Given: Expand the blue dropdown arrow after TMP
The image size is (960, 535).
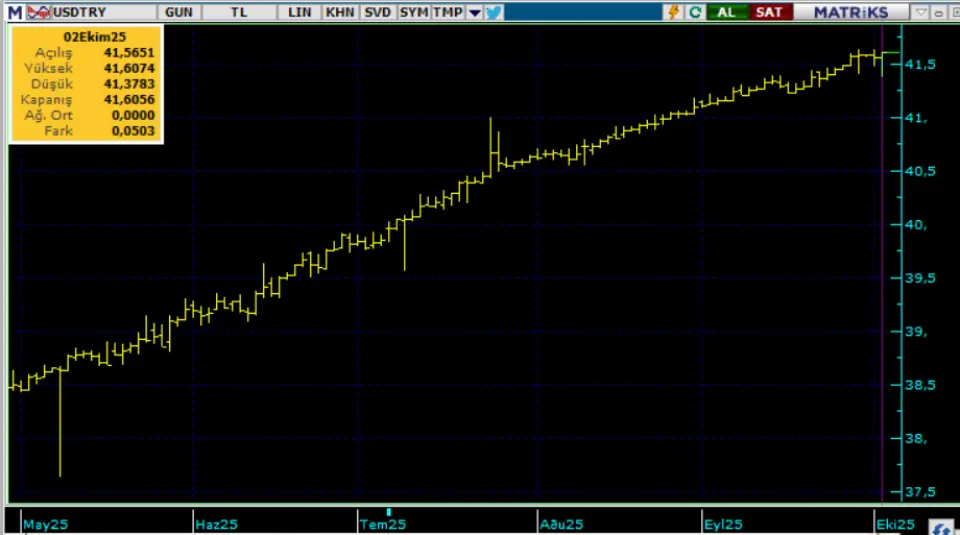Looking at the screenshot, I should point(474,12).
